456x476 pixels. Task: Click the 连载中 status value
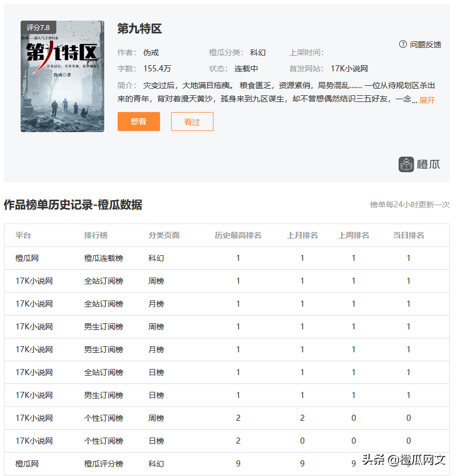click(246, 69)
